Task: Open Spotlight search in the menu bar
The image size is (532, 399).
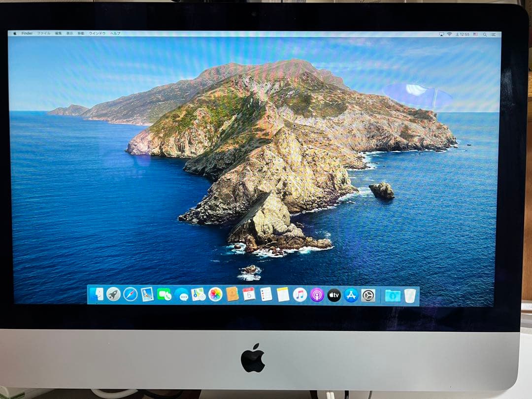Action: pos(485,35)
